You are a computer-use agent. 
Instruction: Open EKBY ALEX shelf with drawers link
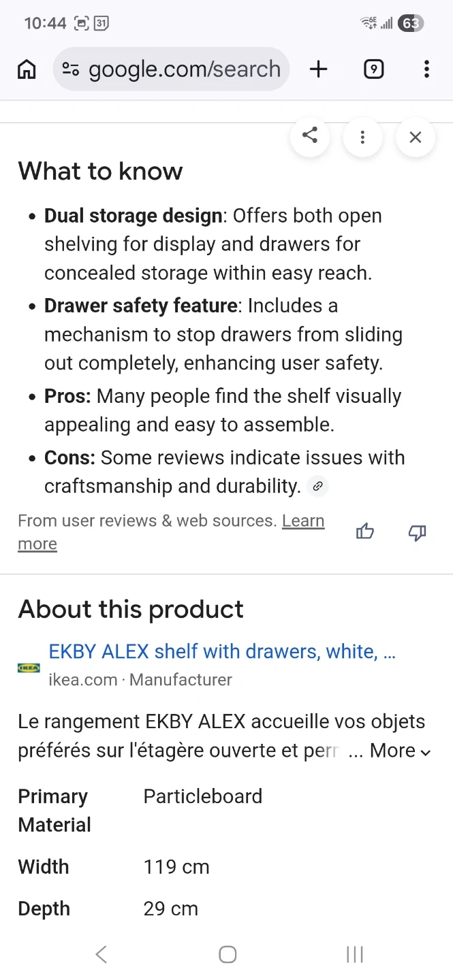[x=222, y=651]
